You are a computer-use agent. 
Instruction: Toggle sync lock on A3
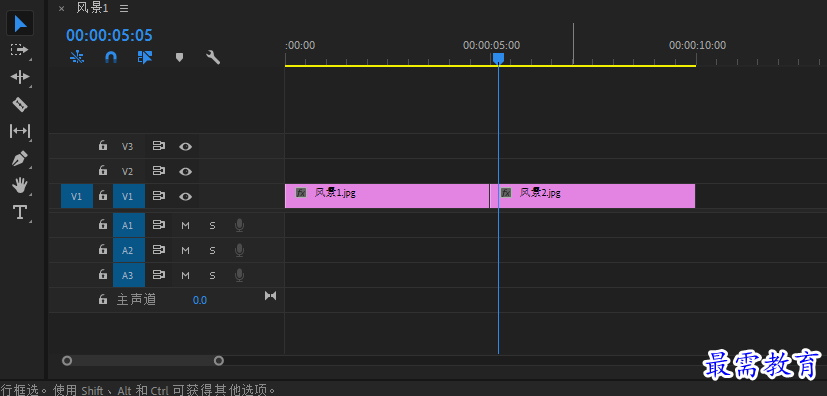pyautogui.click(x=159, y=275)
